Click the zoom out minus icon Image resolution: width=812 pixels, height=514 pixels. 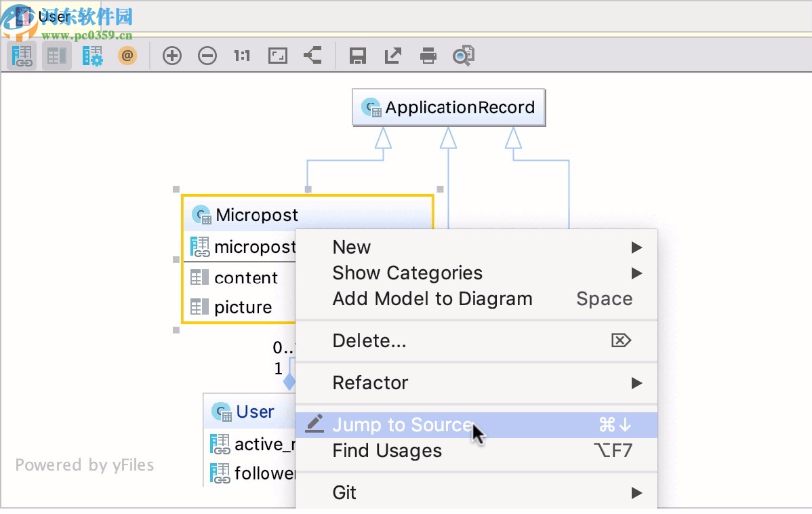207,56
